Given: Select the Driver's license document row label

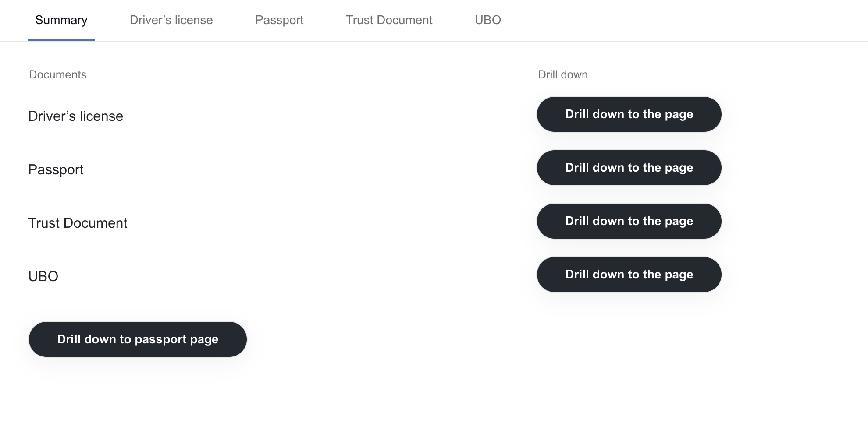Looking at the screenshot, I should 75,116.
